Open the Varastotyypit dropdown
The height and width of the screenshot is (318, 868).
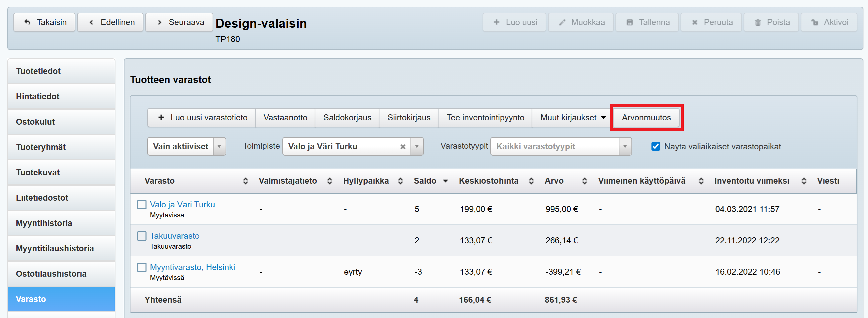[x=625, y=146]
